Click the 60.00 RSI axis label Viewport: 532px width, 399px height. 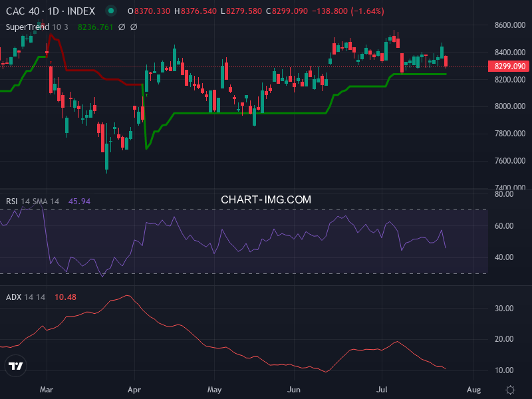[x=504, y=225]
